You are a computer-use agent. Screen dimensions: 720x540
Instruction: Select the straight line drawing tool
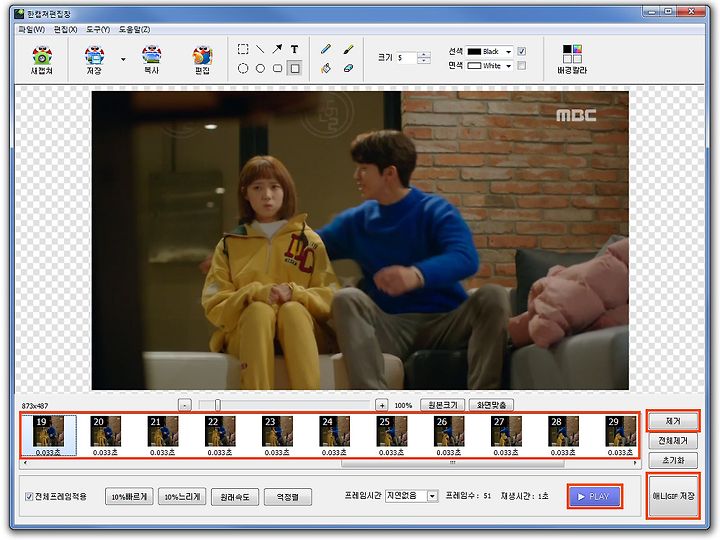click(260, 49)
